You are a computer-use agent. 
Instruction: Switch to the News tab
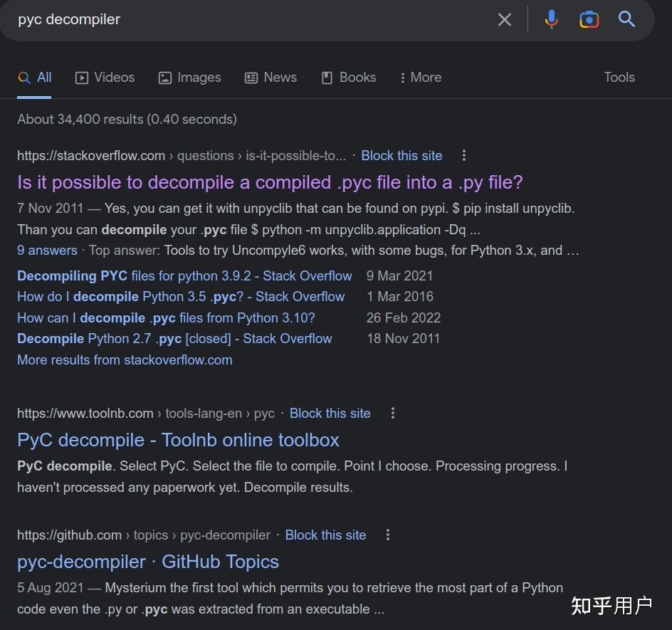[271, 78]
